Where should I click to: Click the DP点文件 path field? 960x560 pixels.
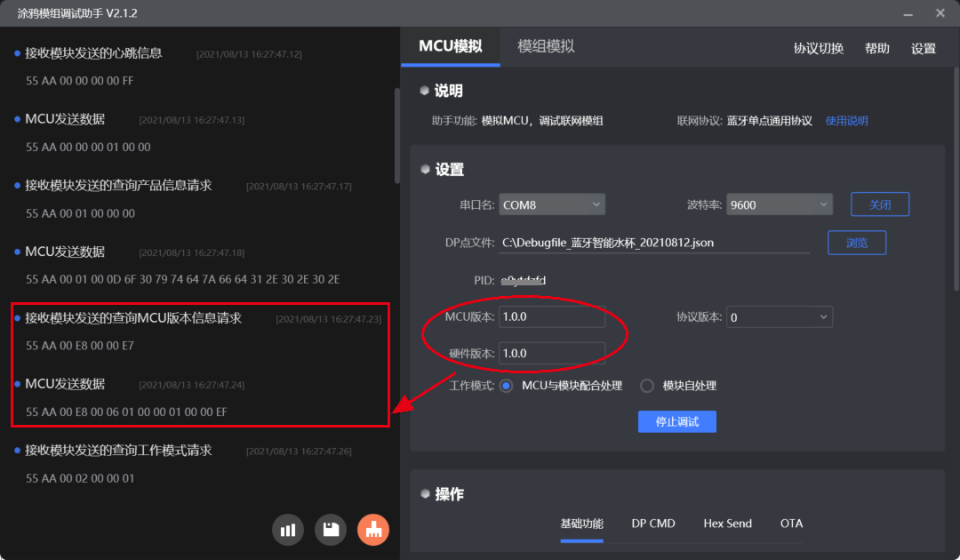[x=655, y=243]
